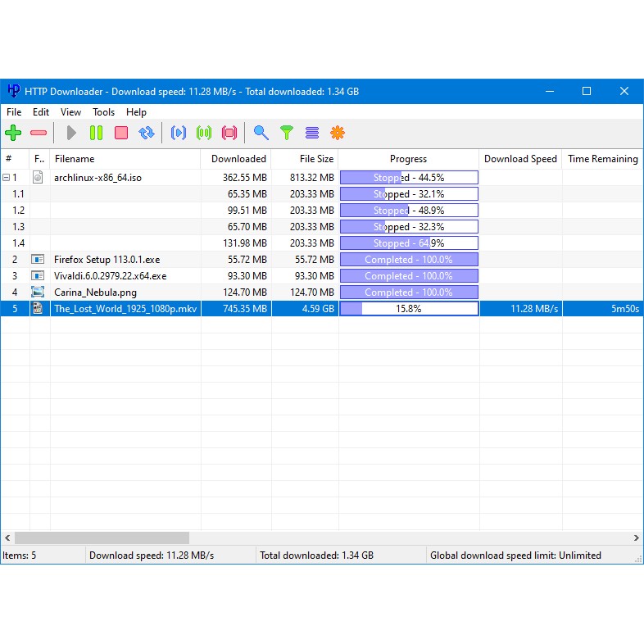The width and height of the screenshot is (644, 644).
Task: Click the image icon for Carina_Nebula.png
Action: [x=38, y=292]
